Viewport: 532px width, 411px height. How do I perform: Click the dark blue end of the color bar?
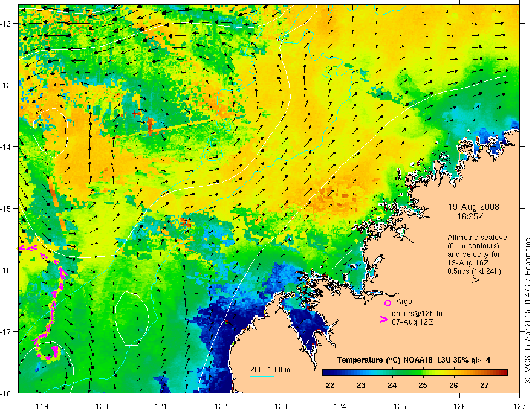(326, 373)
